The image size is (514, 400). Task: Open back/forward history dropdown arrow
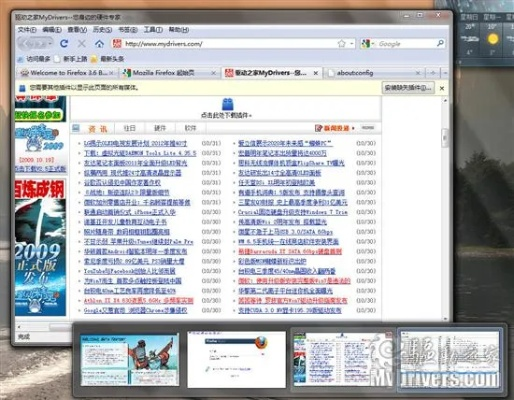pos(50,44)
